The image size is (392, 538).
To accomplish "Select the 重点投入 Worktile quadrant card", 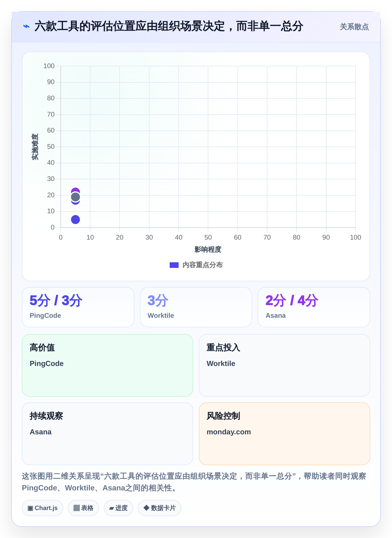I will coord(284,365).
